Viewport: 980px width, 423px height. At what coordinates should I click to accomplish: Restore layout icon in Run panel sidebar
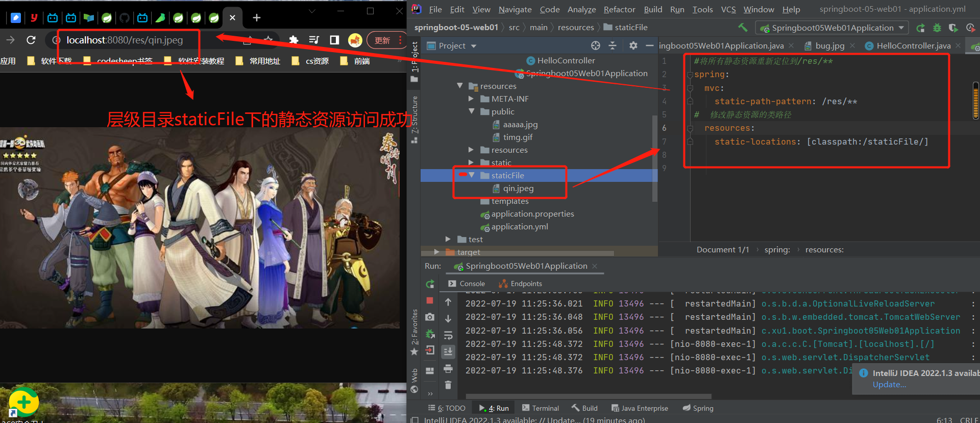(x=430, y=370)
